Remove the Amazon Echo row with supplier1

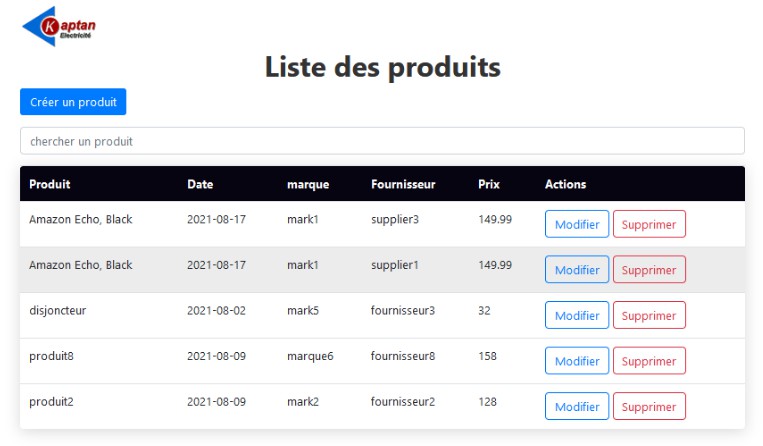pyautogui.click(x=648, y=270)
